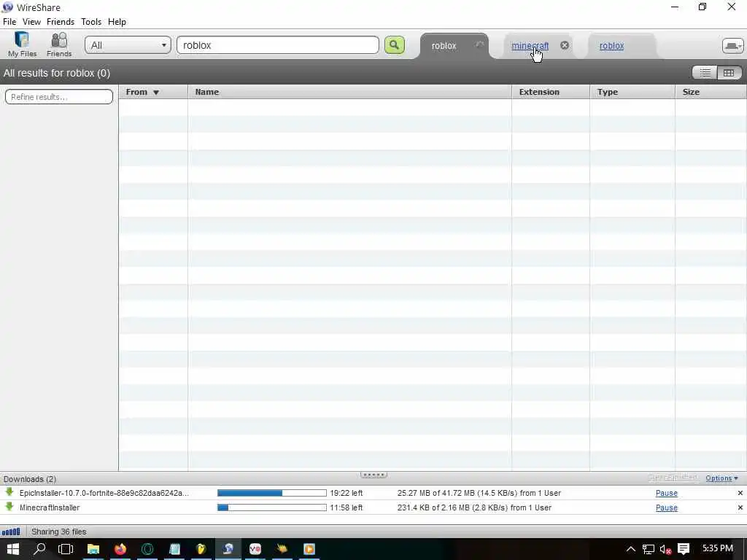Run search with green magnifier button

click(395, 45)
